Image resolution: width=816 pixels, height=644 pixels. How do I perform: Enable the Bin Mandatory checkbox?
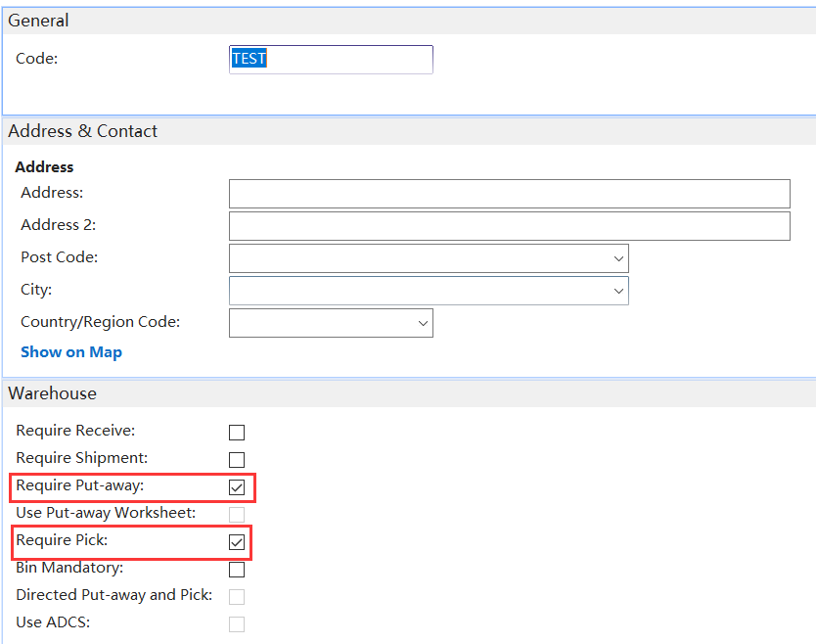point(237,570)
